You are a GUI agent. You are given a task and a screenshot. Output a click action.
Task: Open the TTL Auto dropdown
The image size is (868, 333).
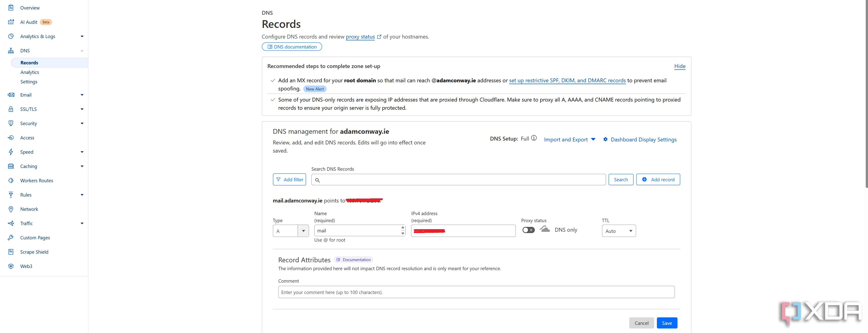(x=619, y=231)
